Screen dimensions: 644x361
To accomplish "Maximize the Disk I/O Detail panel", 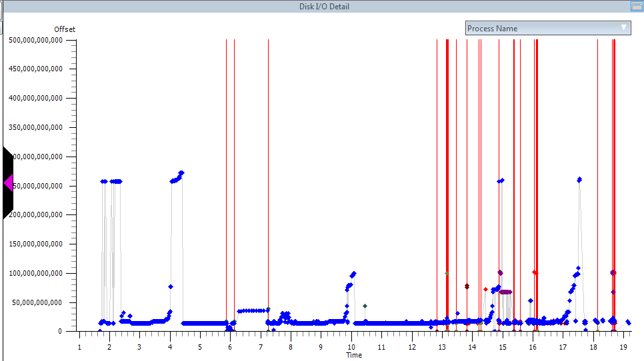I will 636,7.
